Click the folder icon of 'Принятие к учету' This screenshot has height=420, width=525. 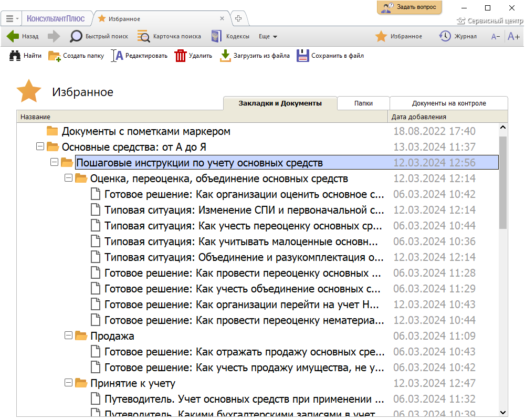click(x=81, y=383)
